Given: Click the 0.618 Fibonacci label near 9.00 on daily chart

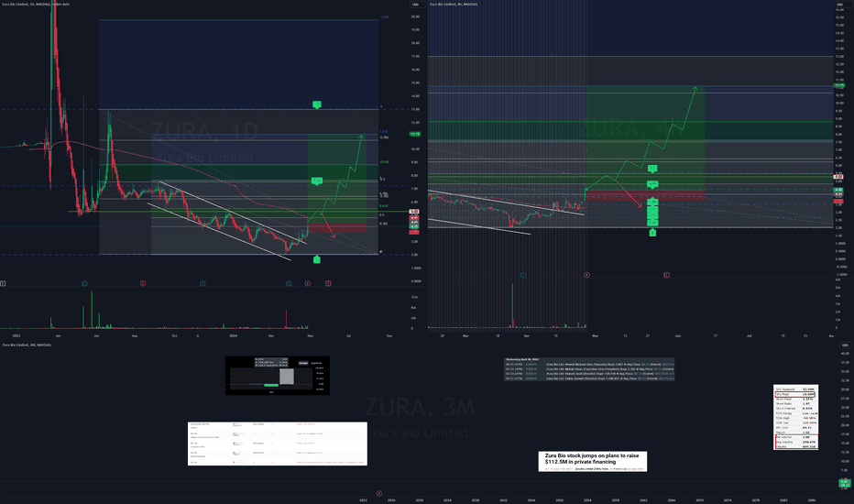Looking at the screenshot, I should 384,162.
